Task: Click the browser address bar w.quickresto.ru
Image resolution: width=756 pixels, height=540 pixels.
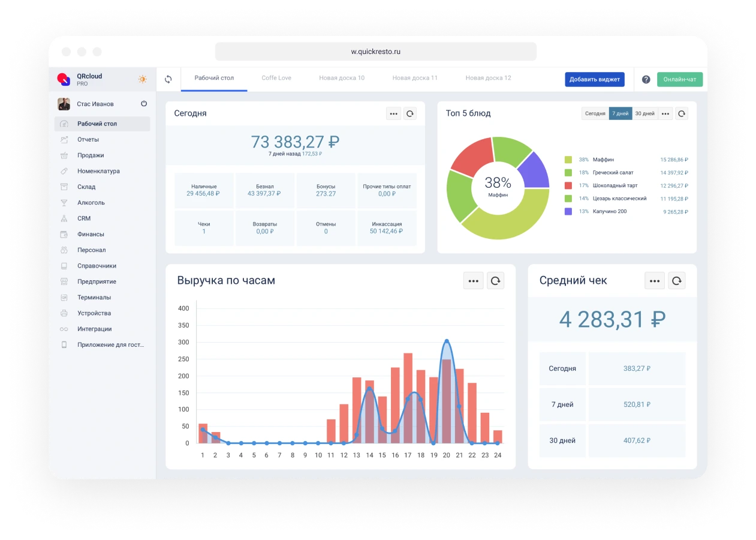Action: click(375, 52)
